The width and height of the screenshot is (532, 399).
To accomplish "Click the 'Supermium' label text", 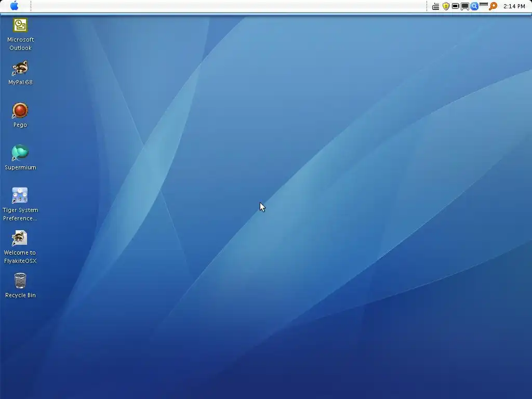I will pyautogui.click(x=20, y=167).
